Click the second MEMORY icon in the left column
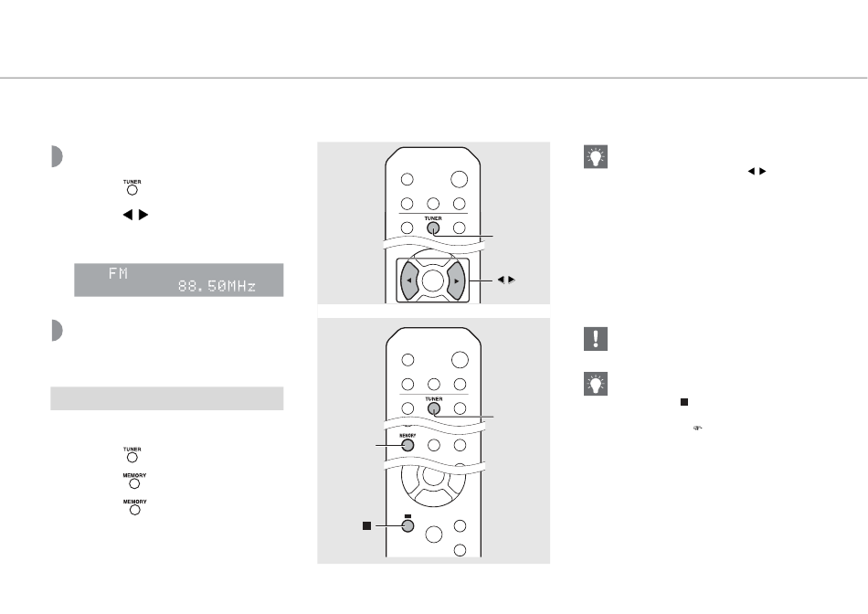This screenshot has height=614, width=868. 134,506
